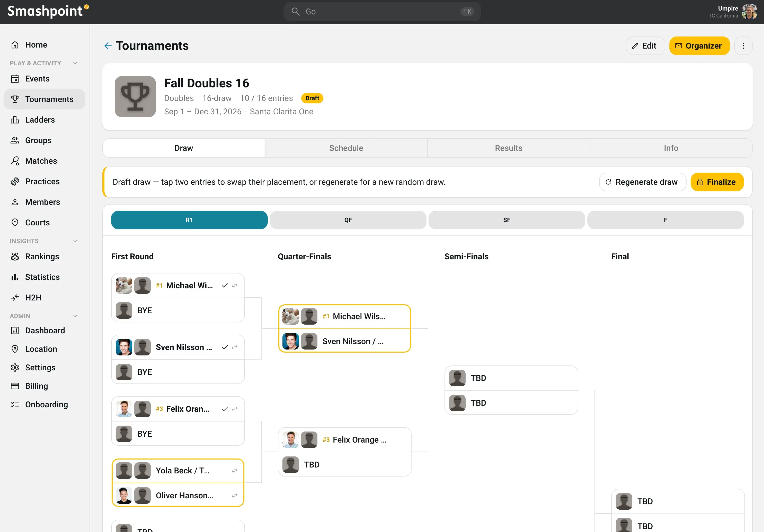Screen dimensions: 764x532
Task: Click the 'Fall Doubles 16' title
Action: [x=206, y=83]
